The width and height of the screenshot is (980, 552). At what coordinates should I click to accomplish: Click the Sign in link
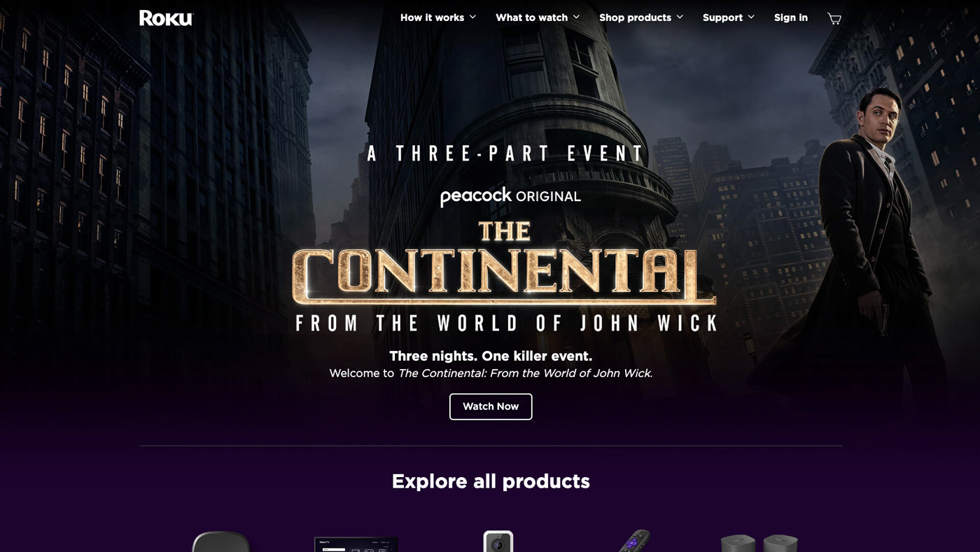click(x=791, y=18)
